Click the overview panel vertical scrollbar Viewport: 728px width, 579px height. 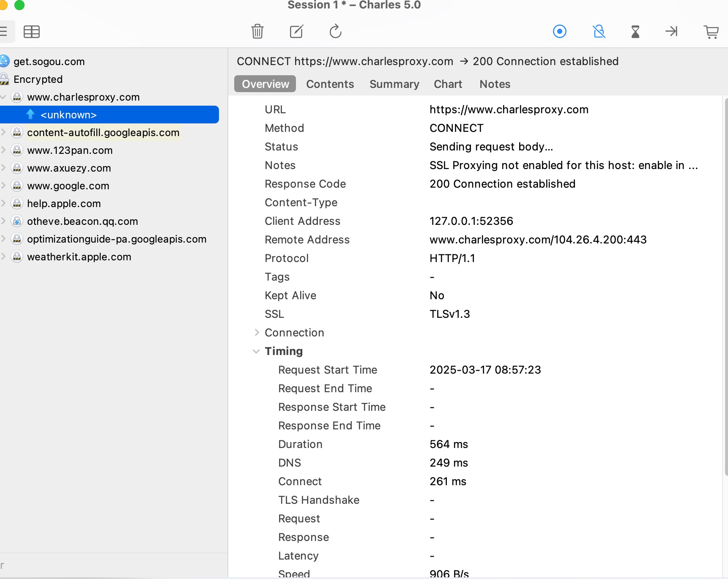click(x=726, y=287)
